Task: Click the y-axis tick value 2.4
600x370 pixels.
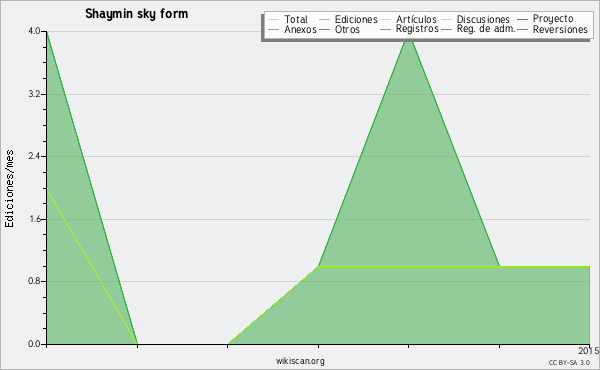Action: pyautogui.click(x=34, y=156)
